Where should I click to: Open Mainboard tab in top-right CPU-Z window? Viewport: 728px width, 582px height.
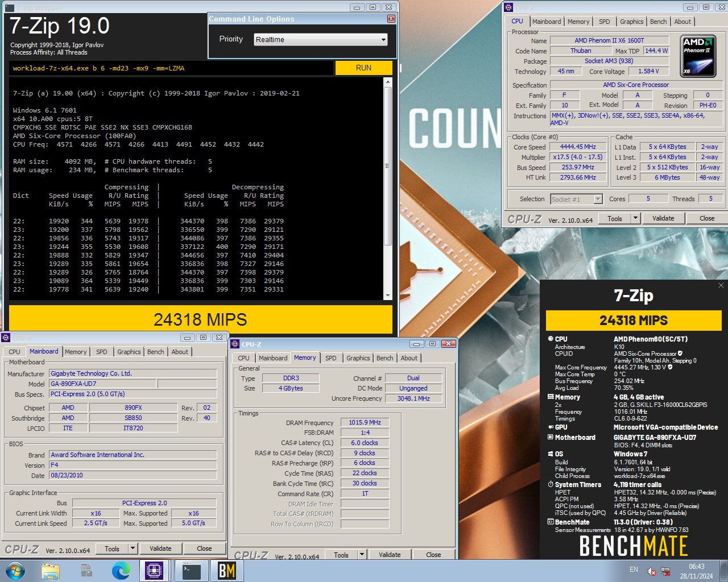[547, 22]
